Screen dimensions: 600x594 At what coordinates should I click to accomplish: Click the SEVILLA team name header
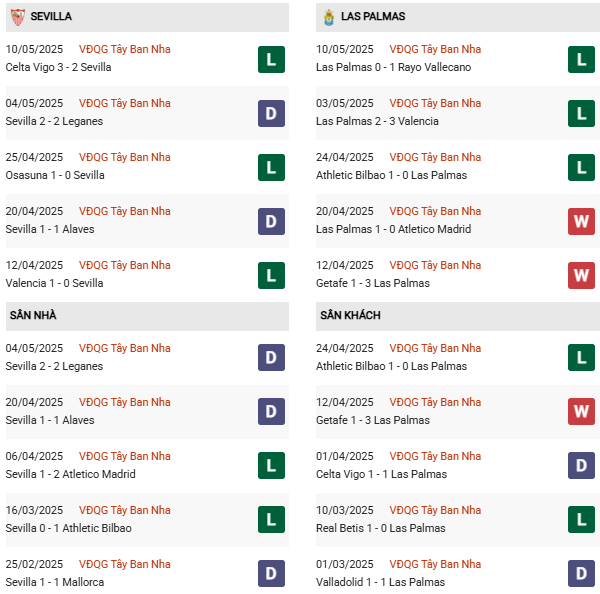[x=51, y=16]
